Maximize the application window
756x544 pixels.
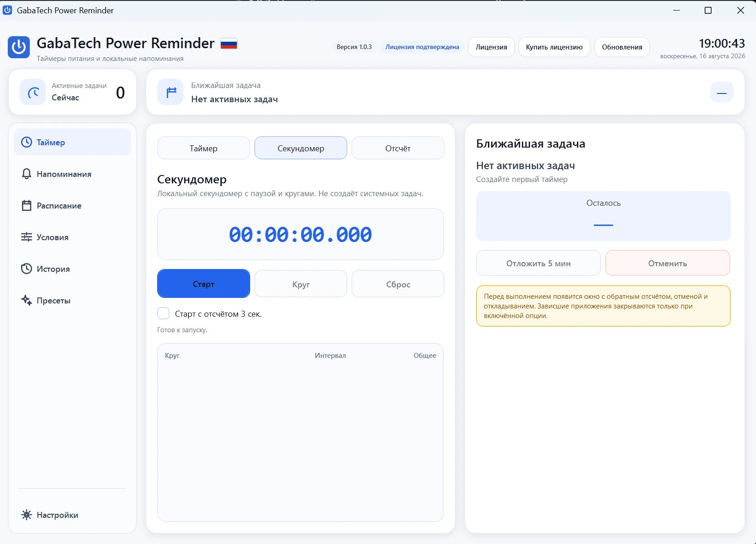click(x=708, y=10)
